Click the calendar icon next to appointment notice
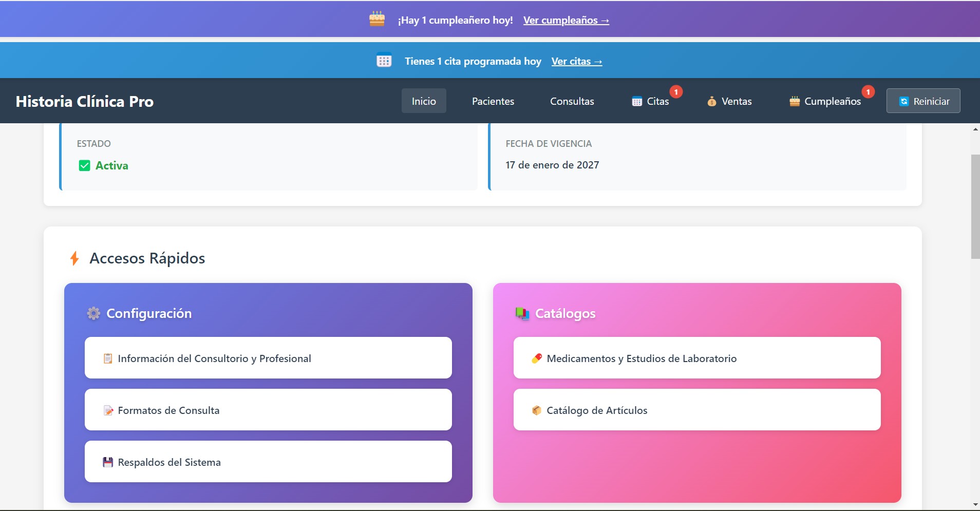 383,60
